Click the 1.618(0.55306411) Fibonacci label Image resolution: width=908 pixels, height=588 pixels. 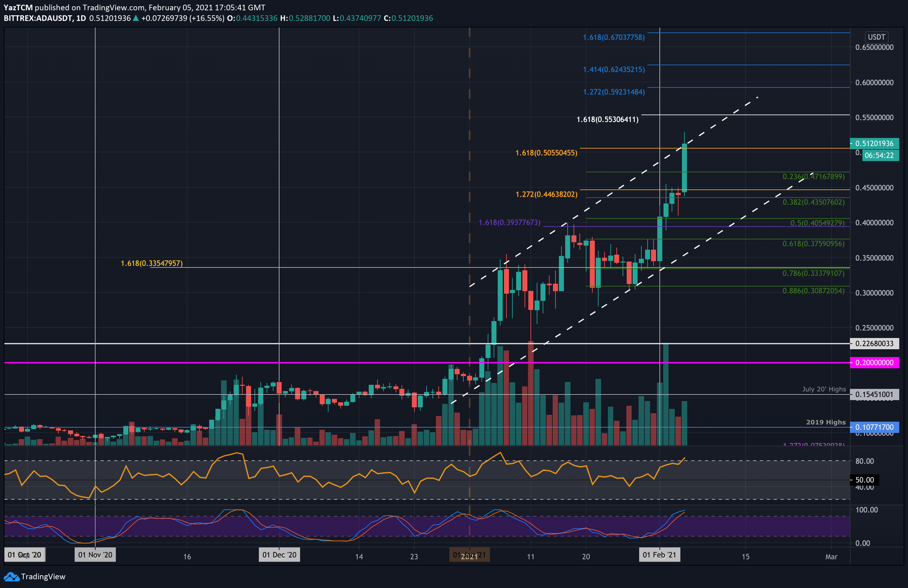607,119
